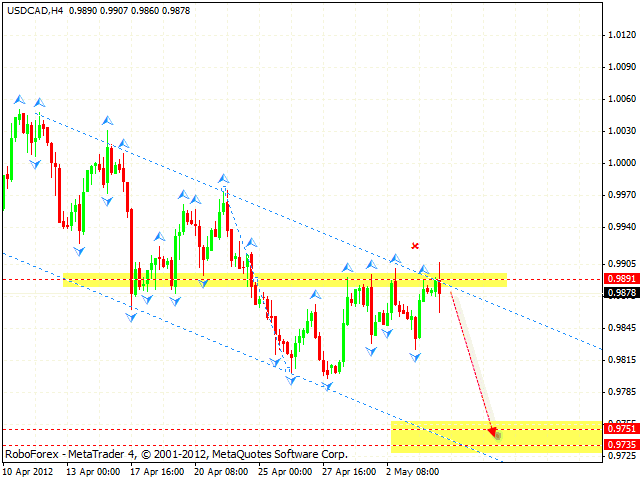Click the red X marker above resistance
Viewport: 640px width, 479px height.
point(414,246)
